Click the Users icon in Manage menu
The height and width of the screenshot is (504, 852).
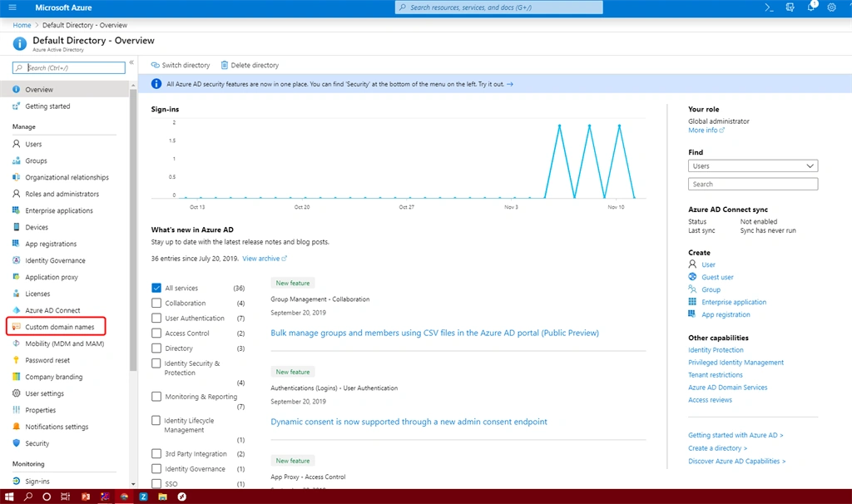click(17, 144)
